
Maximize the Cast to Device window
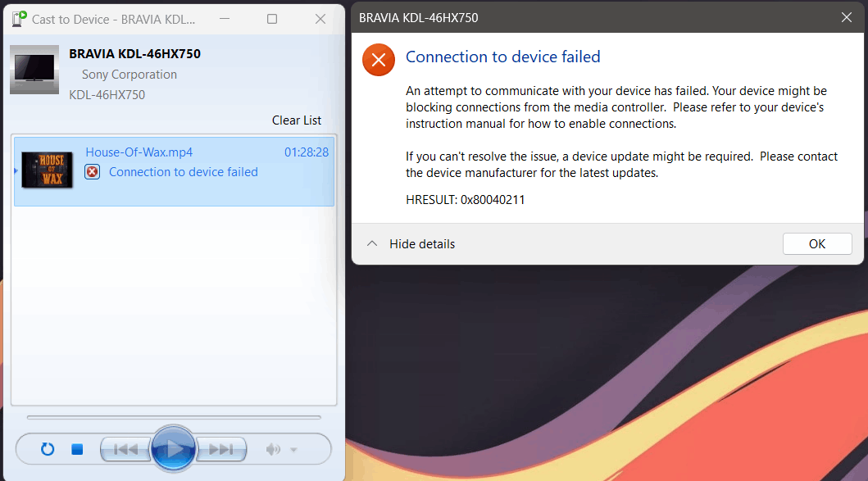272,19
